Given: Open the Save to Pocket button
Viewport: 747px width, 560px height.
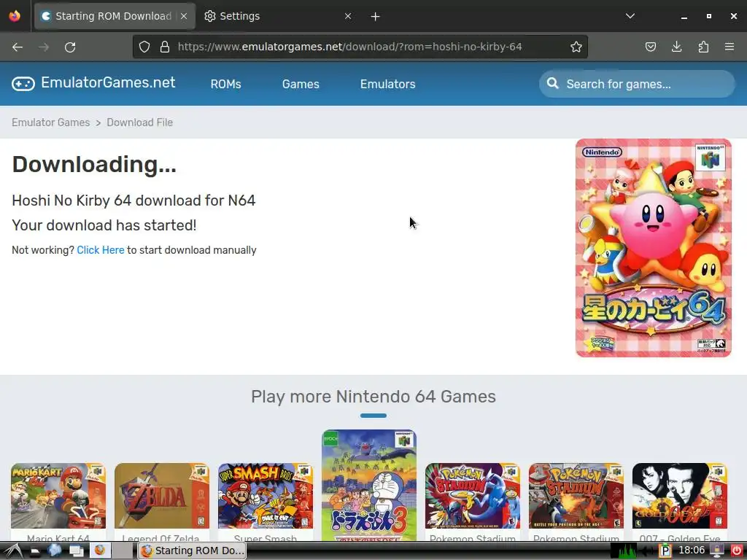Looking at the screenshot, I should (650, 47).
